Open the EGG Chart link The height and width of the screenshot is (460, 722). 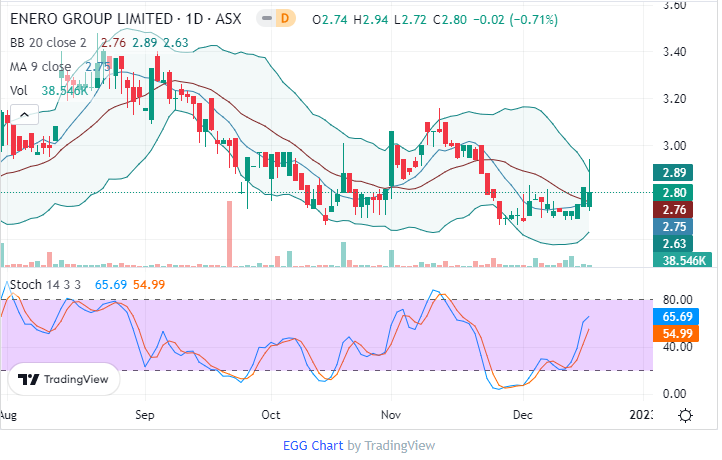pos(314,445)
